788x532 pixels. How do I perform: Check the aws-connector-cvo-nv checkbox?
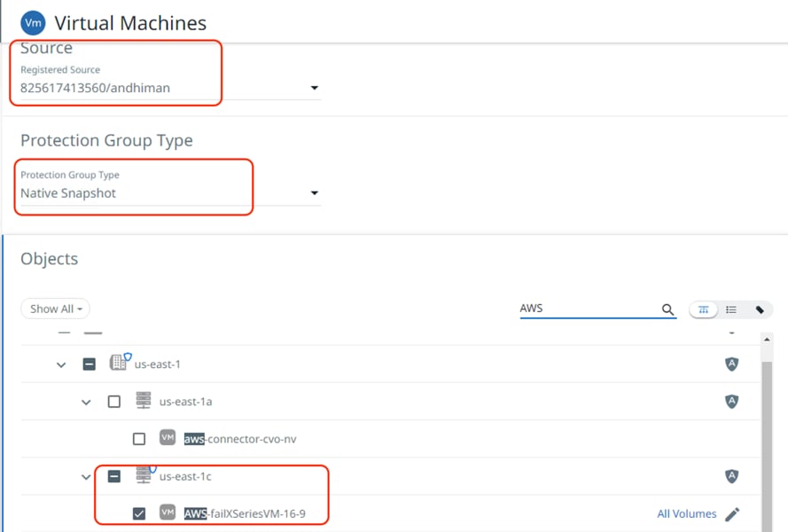click(139, 439)
